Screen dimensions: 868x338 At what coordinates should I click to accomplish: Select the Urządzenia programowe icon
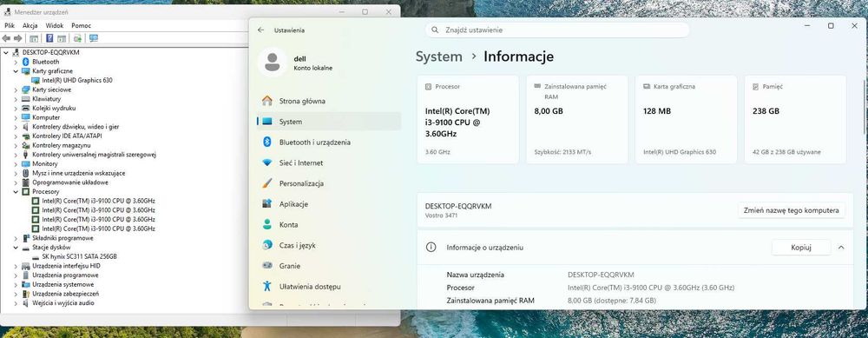(x=25, y=275)
